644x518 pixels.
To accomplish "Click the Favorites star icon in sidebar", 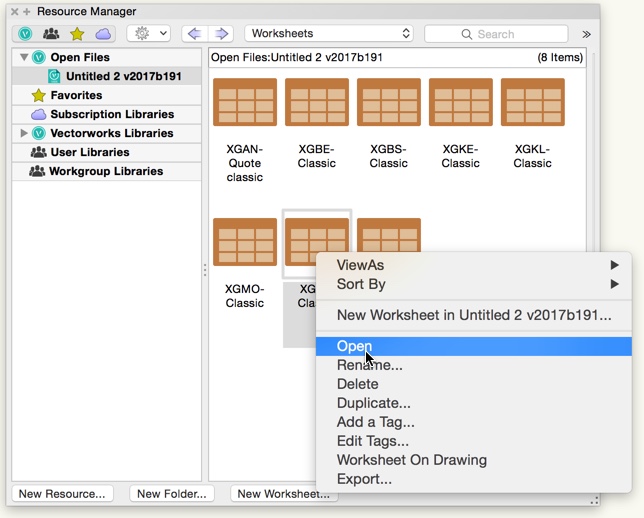I will 39,95.
